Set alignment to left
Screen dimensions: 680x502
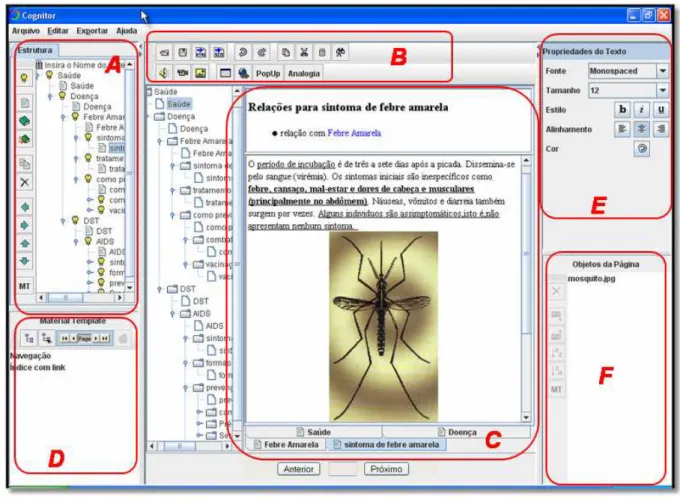click(623, 129)
